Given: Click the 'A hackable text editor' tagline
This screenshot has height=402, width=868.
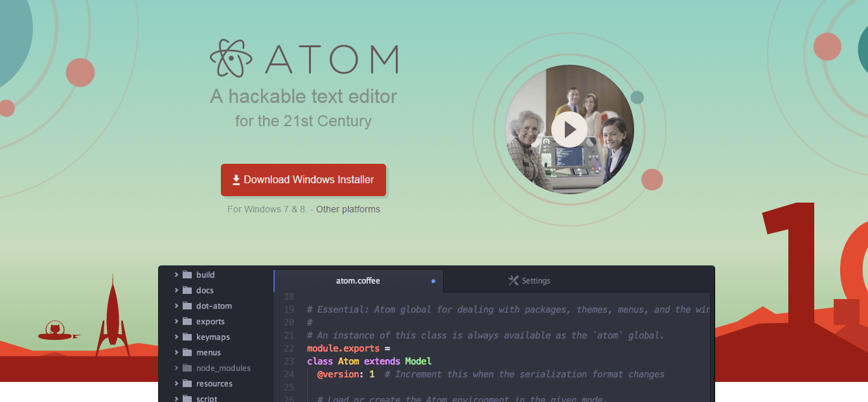Looking at the screenshot, I should click(303, 96).
